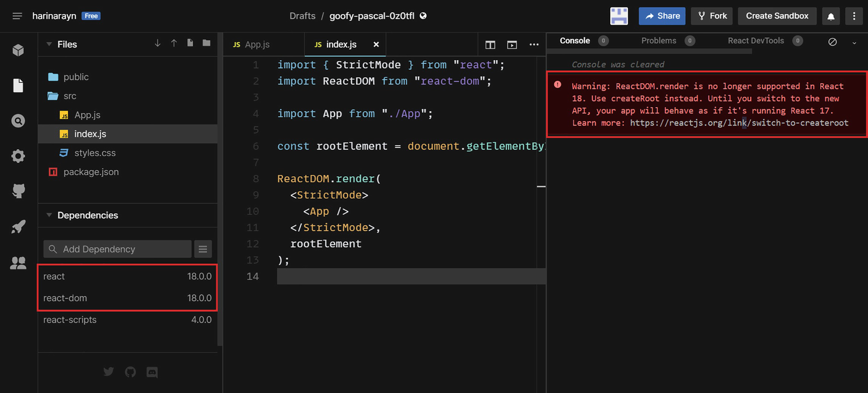Click the Share button

pos(662,16)
